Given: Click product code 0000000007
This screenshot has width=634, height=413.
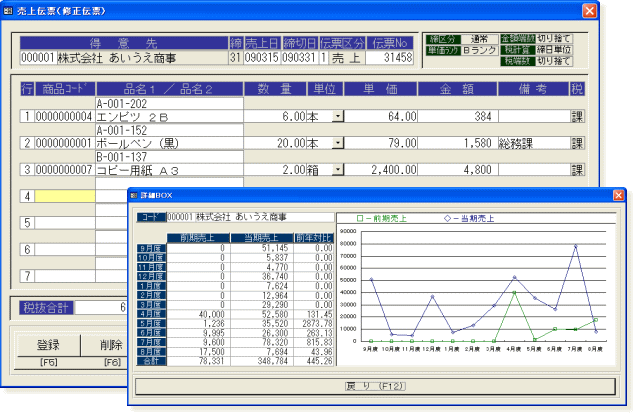Looking at the screenshot, I should click(65, 169).
